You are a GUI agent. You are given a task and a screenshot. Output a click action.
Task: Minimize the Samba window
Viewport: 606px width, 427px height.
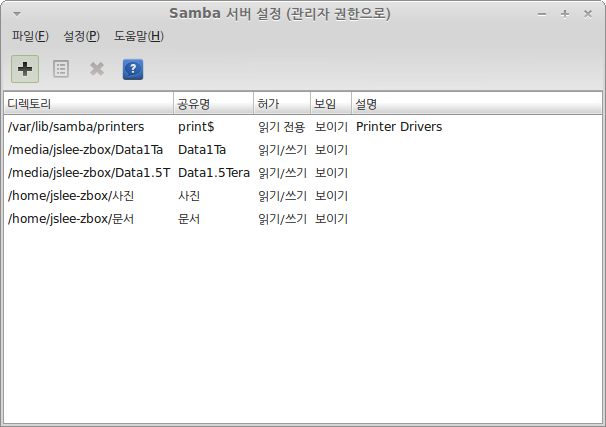(x=542, y=14)
